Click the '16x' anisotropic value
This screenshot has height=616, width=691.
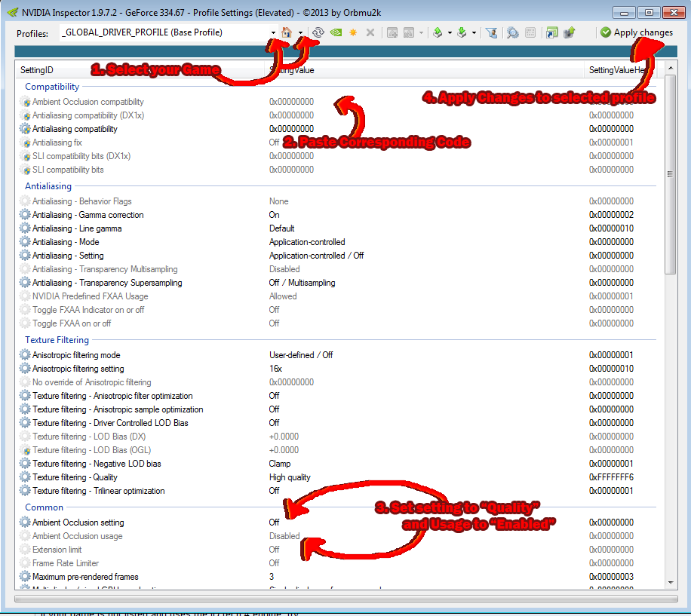click(x=275, y=369)
